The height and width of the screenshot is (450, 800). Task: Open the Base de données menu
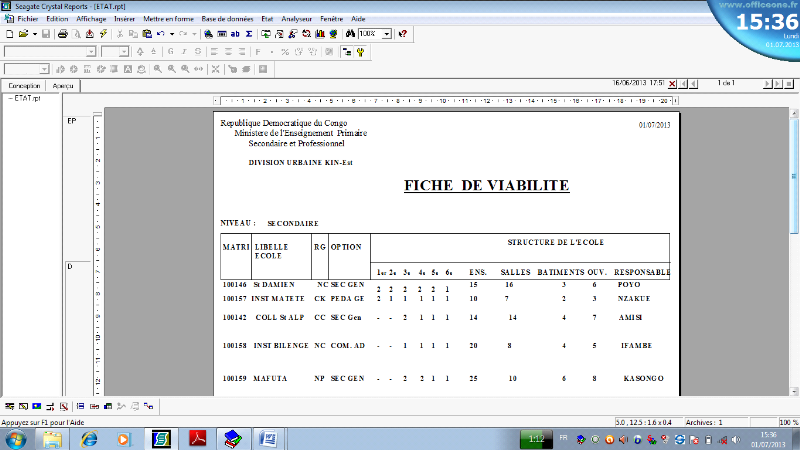point(227,19)
